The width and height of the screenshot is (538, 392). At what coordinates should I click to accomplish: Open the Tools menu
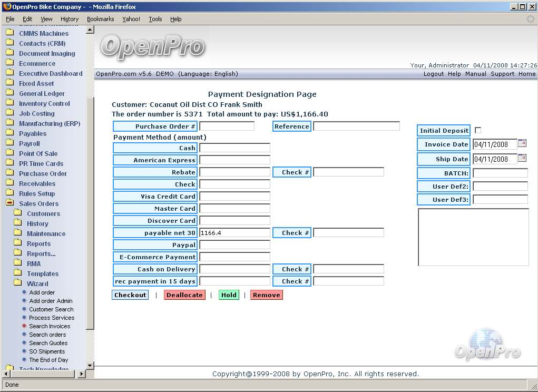pos(155,19)
